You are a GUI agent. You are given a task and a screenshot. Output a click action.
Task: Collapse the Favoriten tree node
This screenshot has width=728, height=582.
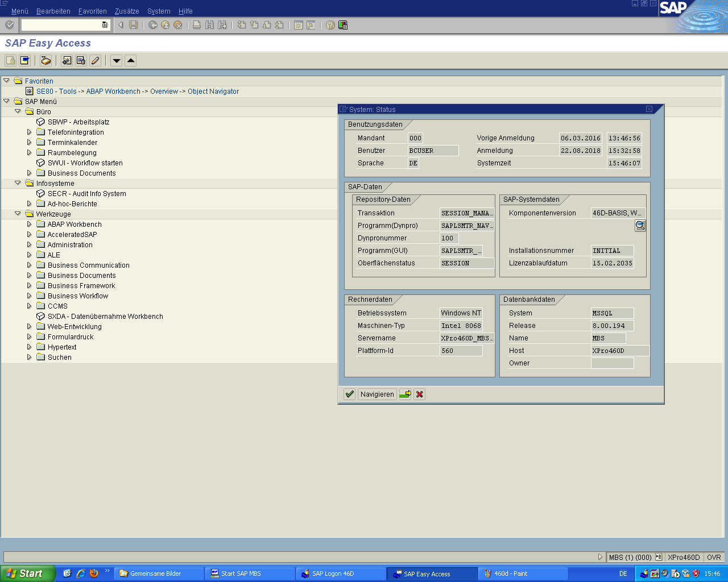pos(6,81)
